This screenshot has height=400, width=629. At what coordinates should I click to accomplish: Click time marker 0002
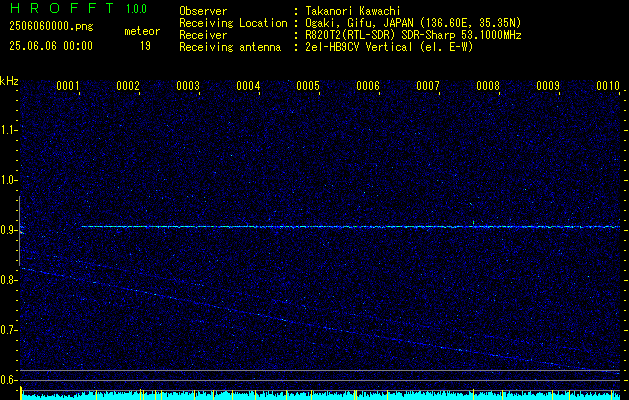(128, 86)
